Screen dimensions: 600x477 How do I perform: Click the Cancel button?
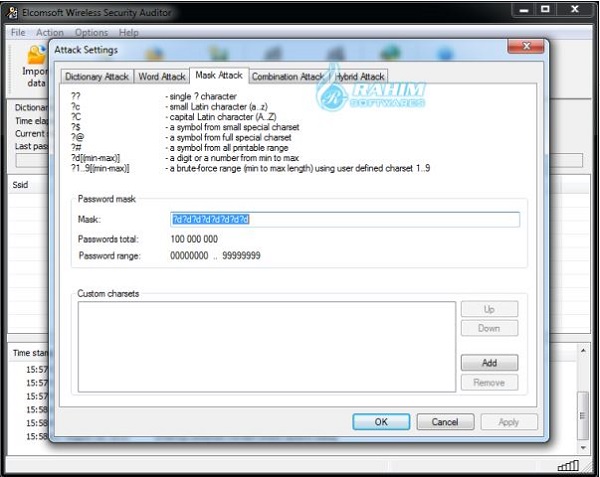coord(445,422)
